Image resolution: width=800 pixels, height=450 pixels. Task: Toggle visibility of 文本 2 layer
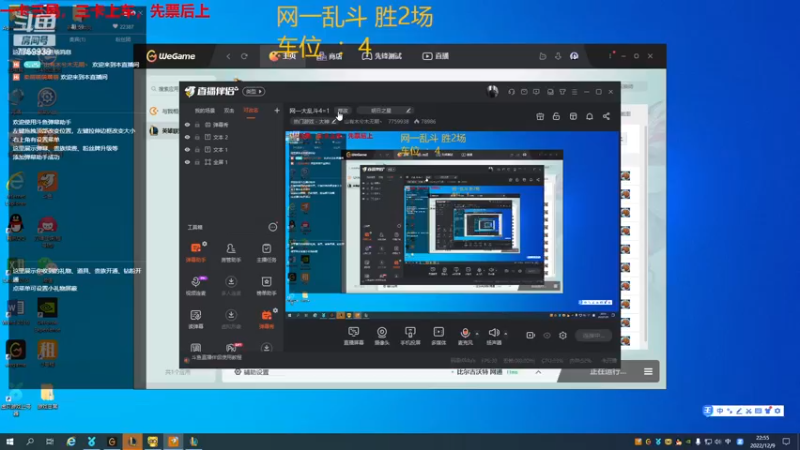pyautogui.click(x=187, y=137)
